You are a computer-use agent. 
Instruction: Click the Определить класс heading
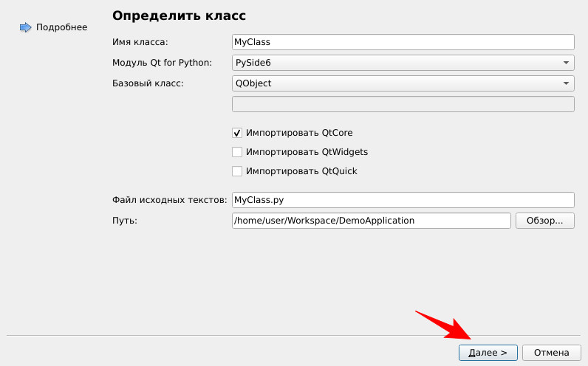(x=179, y=15)
